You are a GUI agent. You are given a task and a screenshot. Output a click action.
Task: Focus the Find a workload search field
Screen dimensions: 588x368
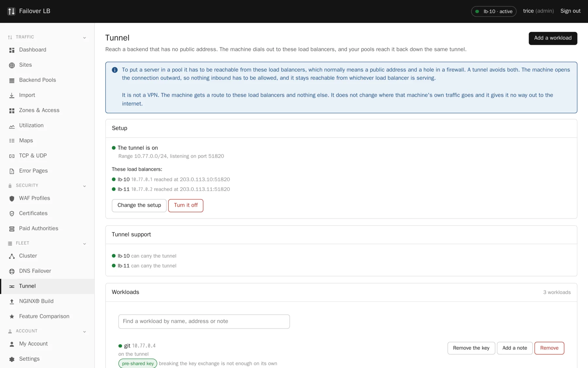(x=204, y=322)
